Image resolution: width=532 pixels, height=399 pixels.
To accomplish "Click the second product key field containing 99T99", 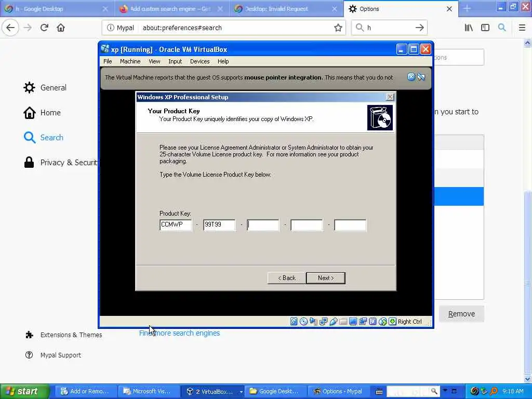I will [x=219, y=224].
